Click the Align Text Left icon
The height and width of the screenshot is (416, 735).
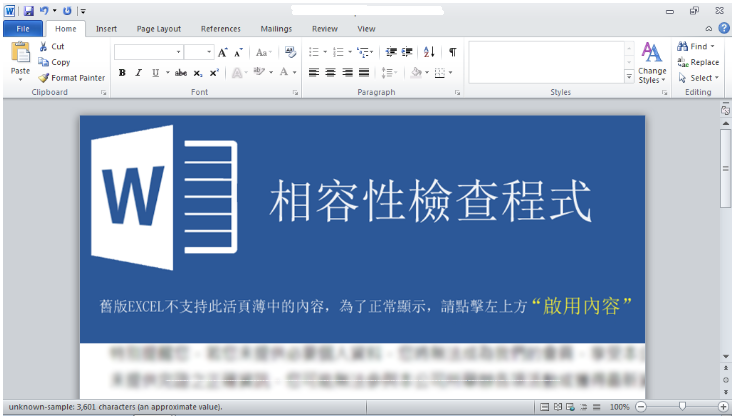tap(314, 72)
